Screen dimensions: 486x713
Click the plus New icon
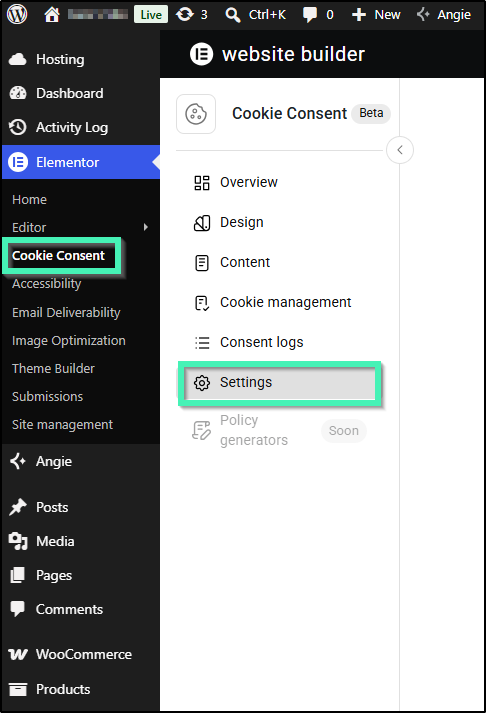tap(359, 15)
